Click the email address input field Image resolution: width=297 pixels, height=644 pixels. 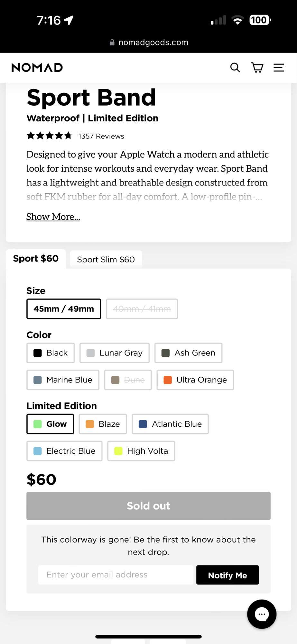point(116,575)
